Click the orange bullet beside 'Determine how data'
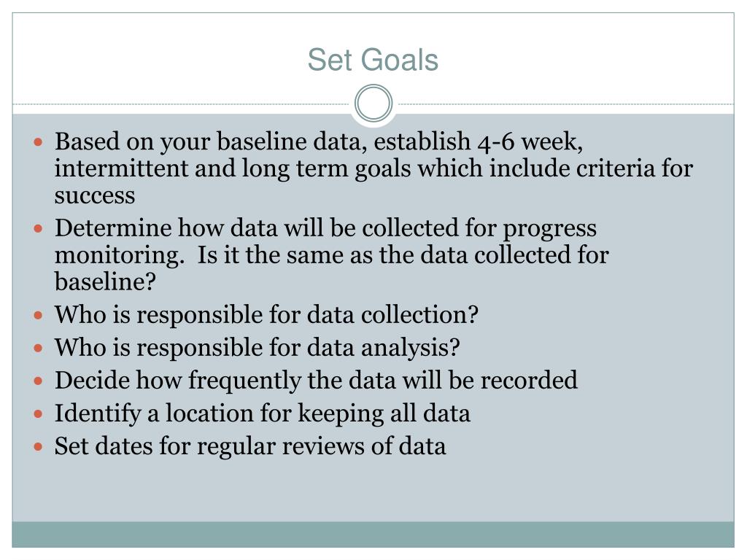The height and width of the screenshot is (560, 747). pyautogui.click(x=39, y=228)
